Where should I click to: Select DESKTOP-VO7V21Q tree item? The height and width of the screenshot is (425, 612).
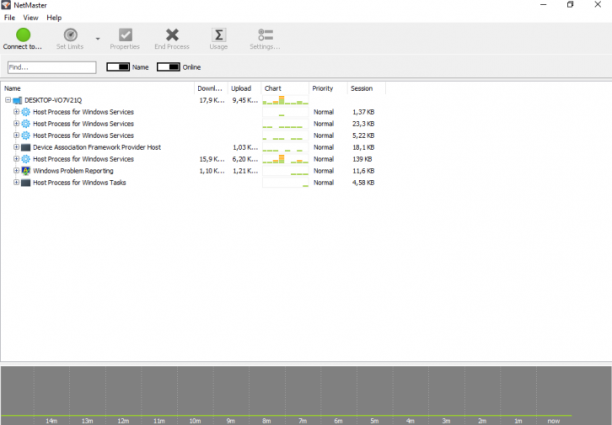tap(53, 100)
